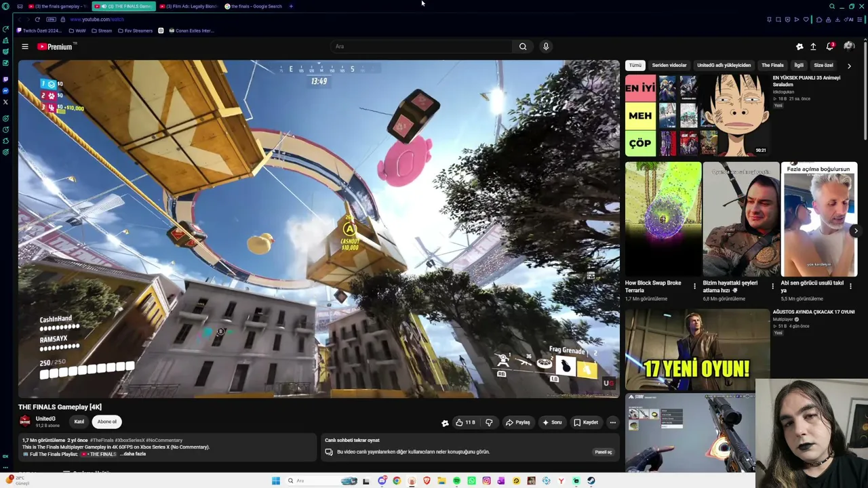
Task: Reload the page in the browser toolbar
Action: 37,20
